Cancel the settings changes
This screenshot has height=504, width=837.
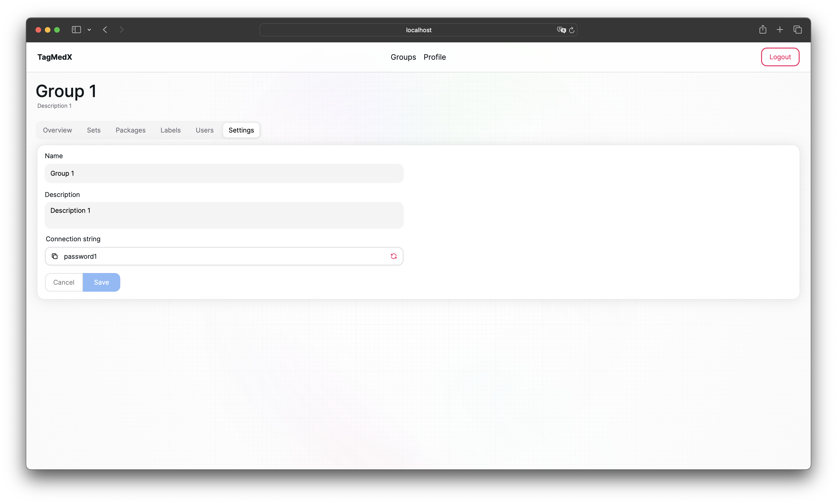click(x=64, y=282)
